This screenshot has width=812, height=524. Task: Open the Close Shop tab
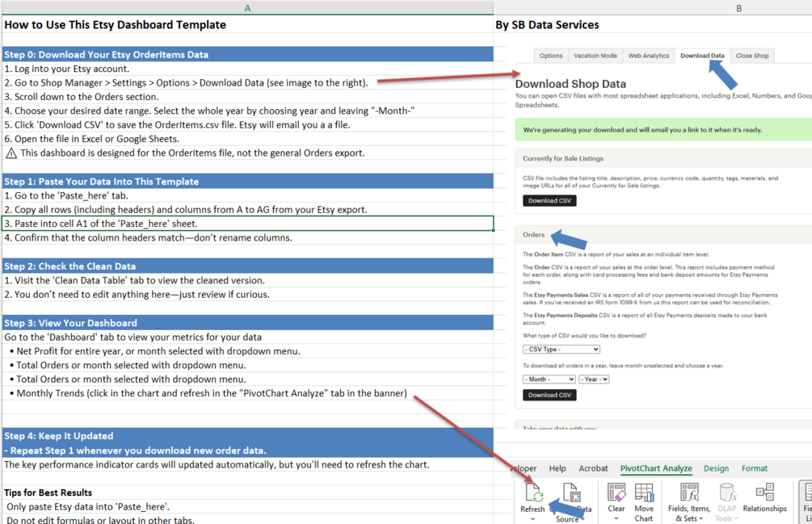click(752, 56)
